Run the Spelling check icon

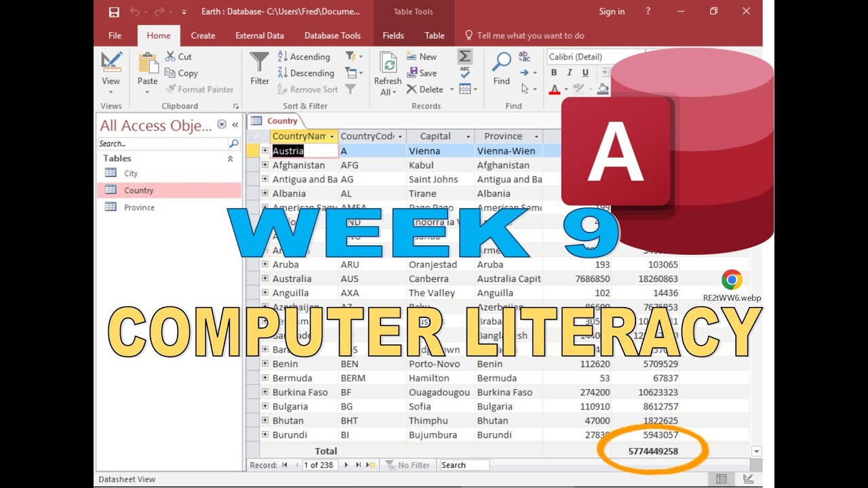pos(465,73)
